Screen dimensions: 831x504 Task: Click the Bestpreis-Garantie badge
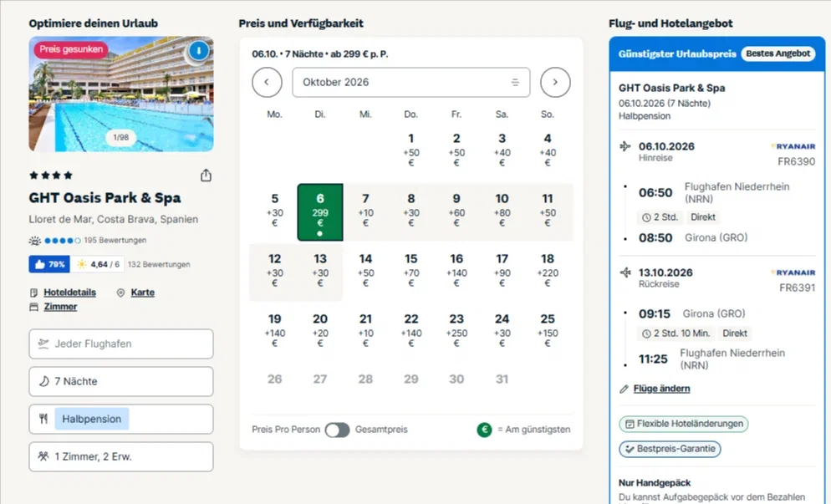(670, 449)
